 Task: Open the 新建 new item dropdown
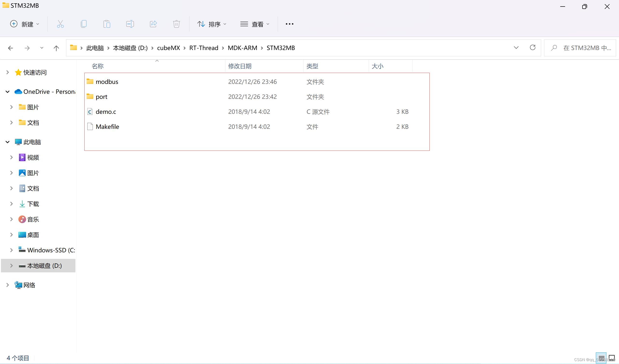pyautogui.click(x=25, y=24)
